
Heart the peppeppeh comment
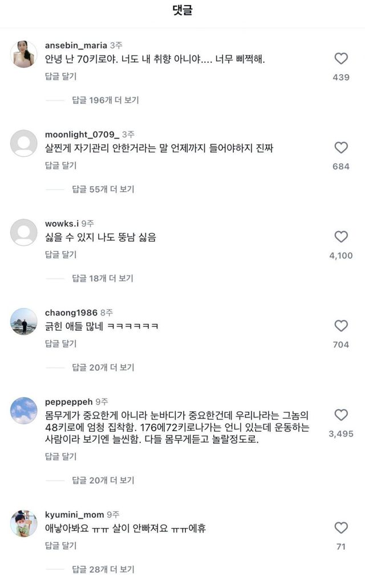click(341, 415)
